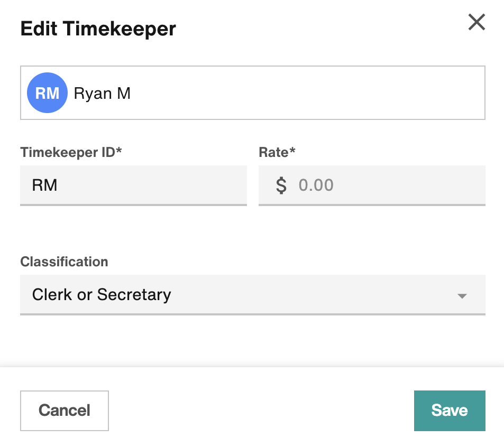
Task: Click the Timekeeper ID label
Action: click(x=70, y=152)
